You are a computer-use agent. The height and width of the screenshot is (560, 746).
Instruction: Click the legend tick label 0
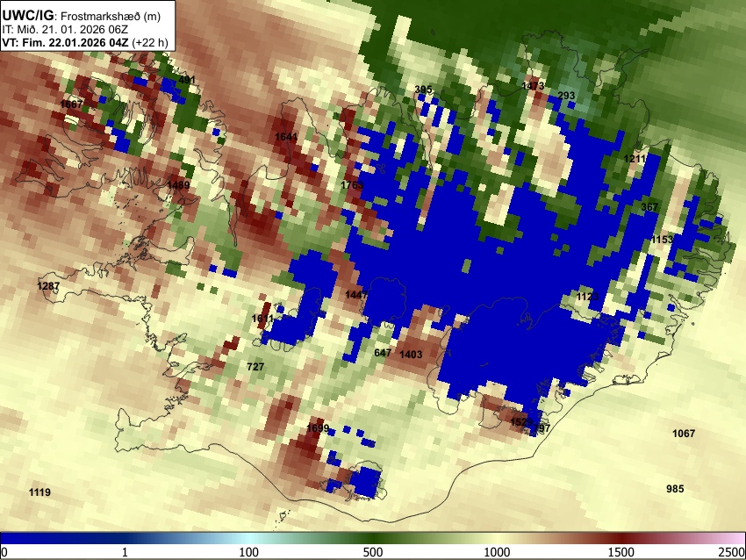pyautogui.click(x=4, y=552)
